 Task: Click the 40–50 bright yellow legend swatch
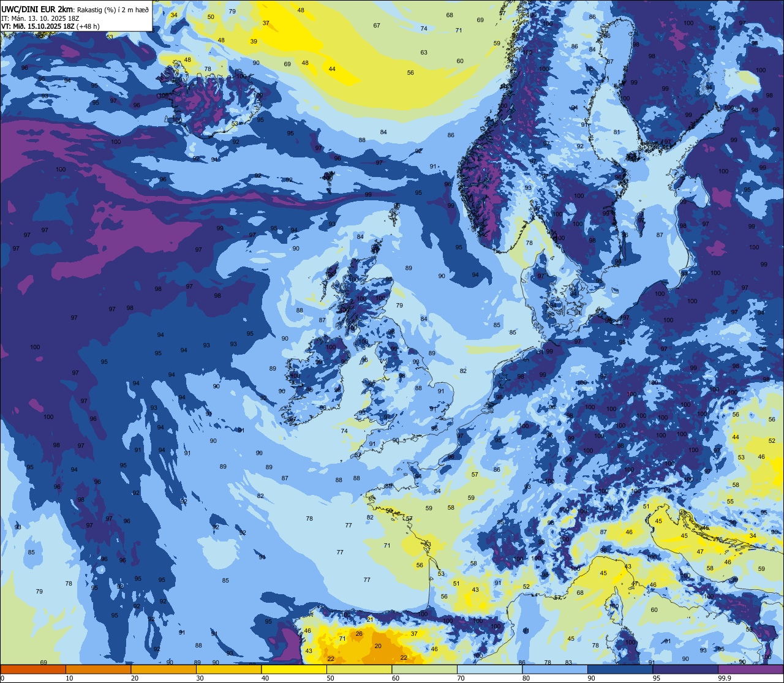294,669
